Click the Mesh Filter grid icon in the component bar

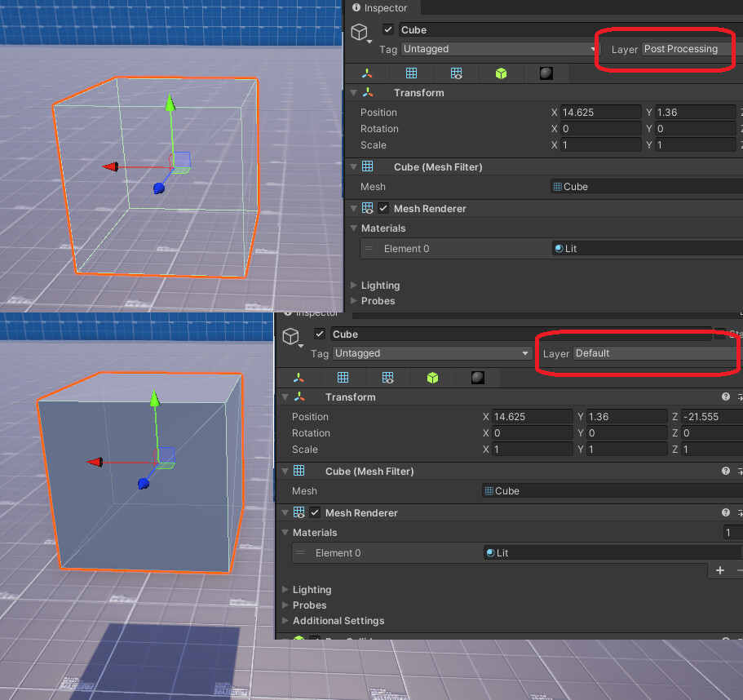(x=411, y=73)
